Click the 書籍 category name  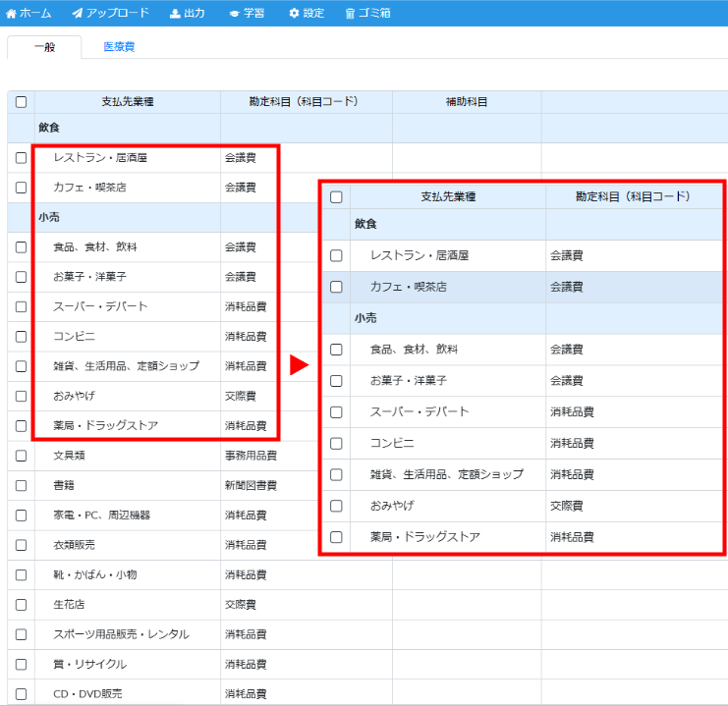pyautogui.click(x=64, y=485)
